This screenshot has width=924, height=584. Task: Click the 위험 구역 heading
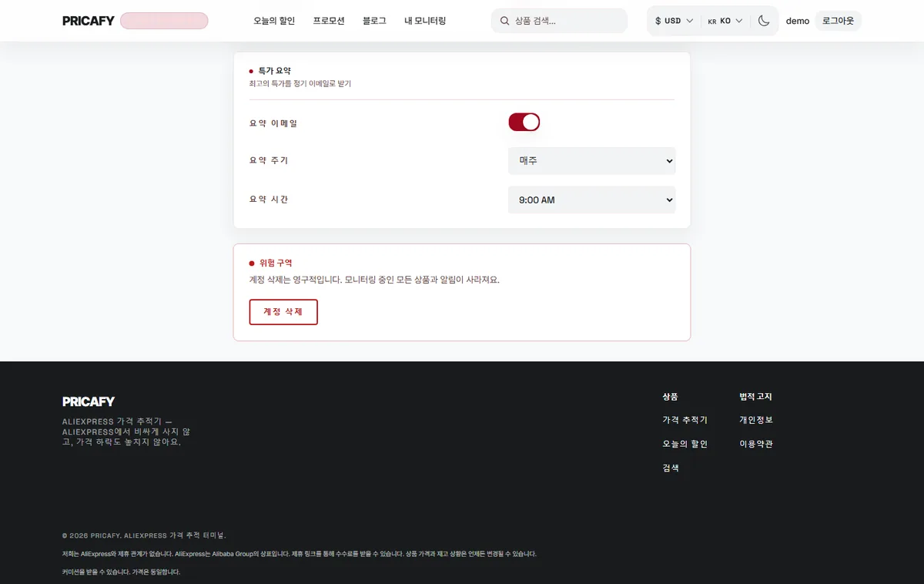pyautogui.click(x=276, y=263)
